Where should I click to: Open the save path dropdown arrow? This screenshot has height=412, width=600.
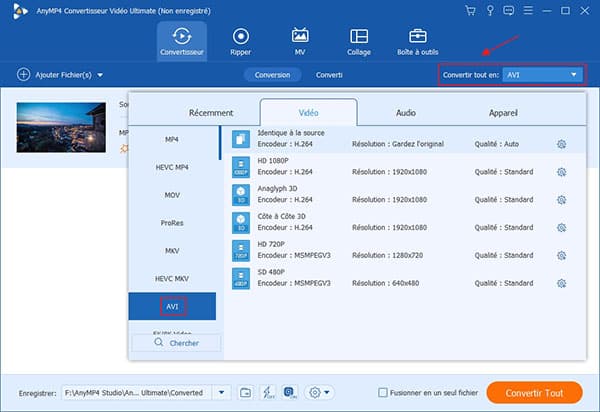(221, 392)
